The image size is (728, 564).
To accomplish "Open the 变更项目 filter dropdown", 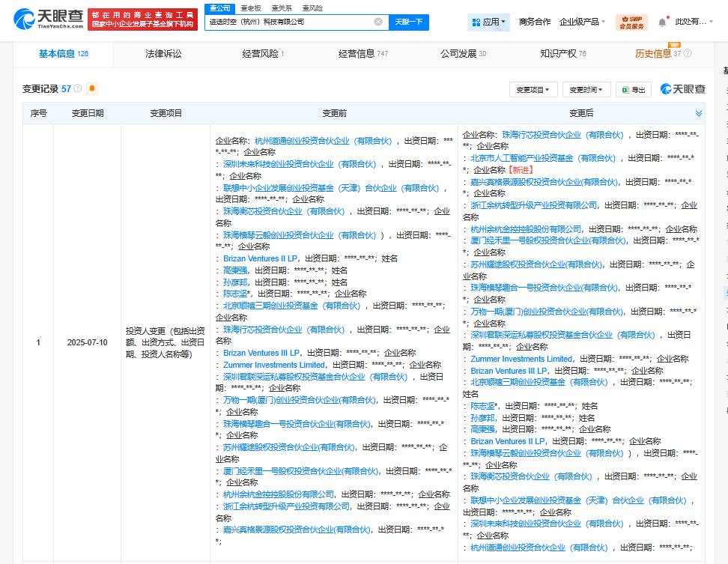I will [533, 90].
